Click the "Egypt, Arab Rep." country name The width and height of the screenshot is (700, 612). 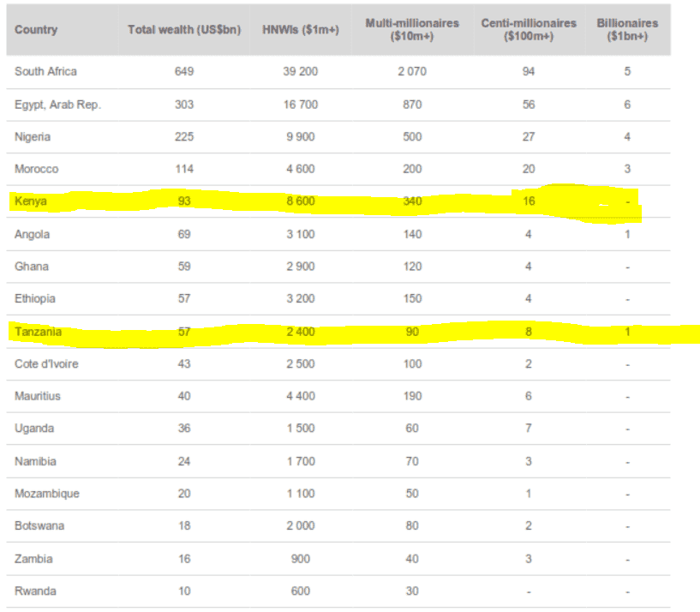(58, 105)
